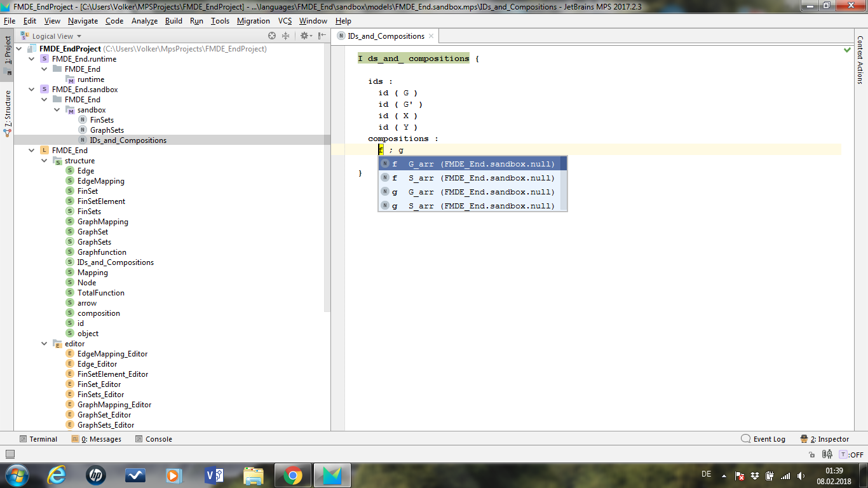Hide the project tool window
Image resolution: width=868 pixels, height=488 pixels.
tap(321, 36)
